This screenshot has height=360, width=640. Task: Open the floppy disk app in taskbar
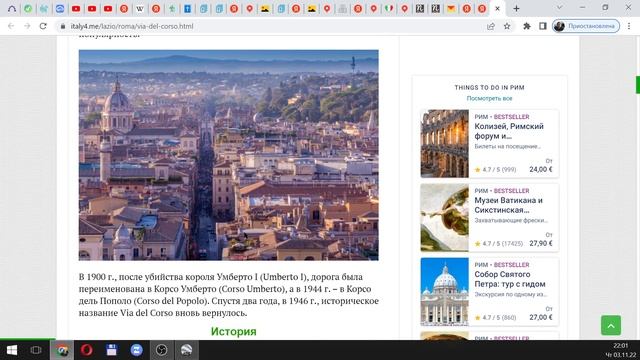pyautogui.click(x=111, y=350)
